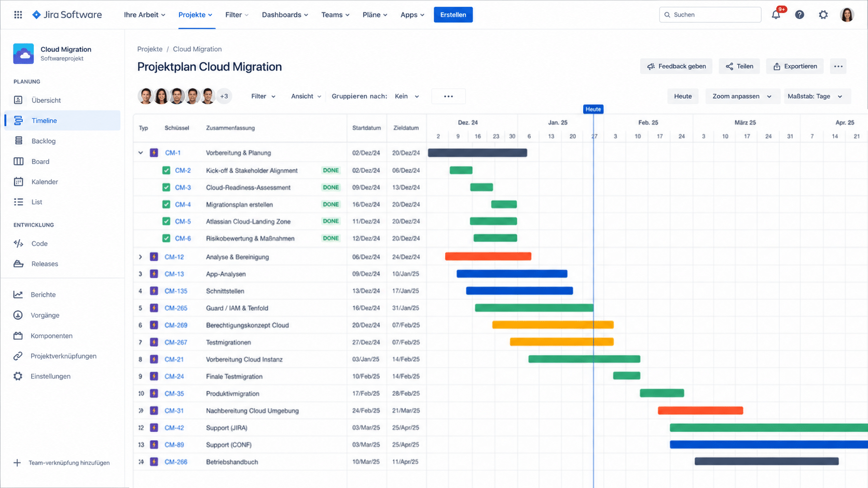Toggle the checkbox icon for CM-6
This screenshot has height=488, width=868.
[166, 238]
